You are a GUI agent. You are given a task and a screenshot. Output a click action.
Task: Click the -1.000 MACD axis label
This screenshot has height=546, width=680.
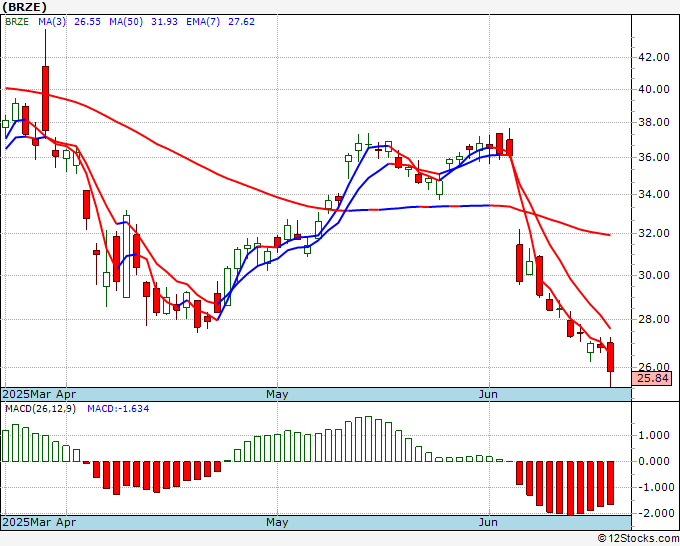[654, 487]
